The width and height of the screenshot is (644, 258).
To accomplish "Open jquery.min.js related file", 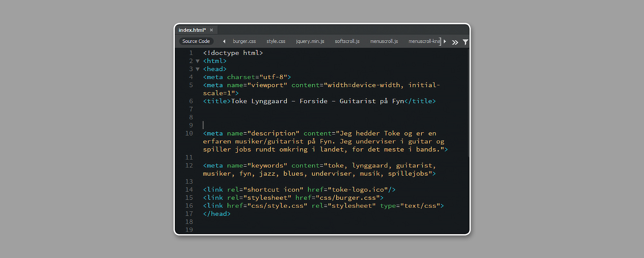I will 310,41.
